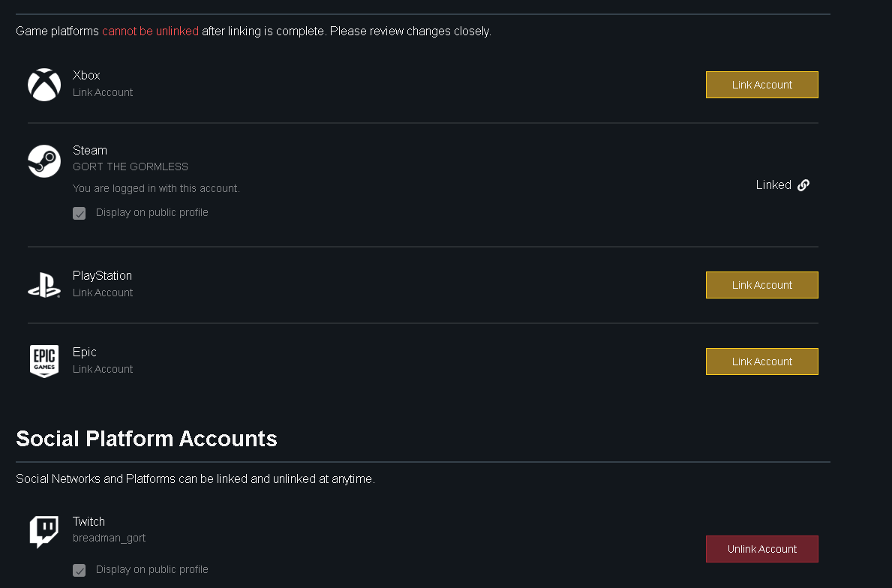Click the Epic Games logo icon
892x588 pixels.
(x=44, y=361)
